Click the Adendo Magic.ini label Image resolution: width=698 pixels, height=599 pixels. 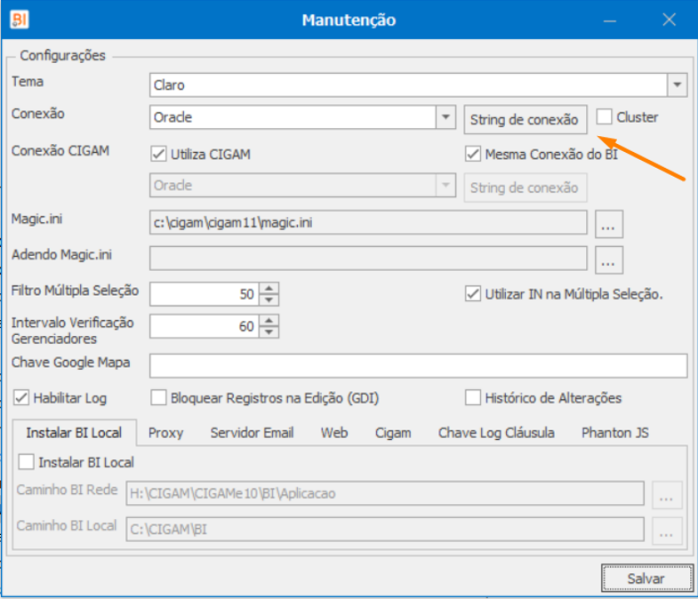pyautogui.click(x=61, y=255)
